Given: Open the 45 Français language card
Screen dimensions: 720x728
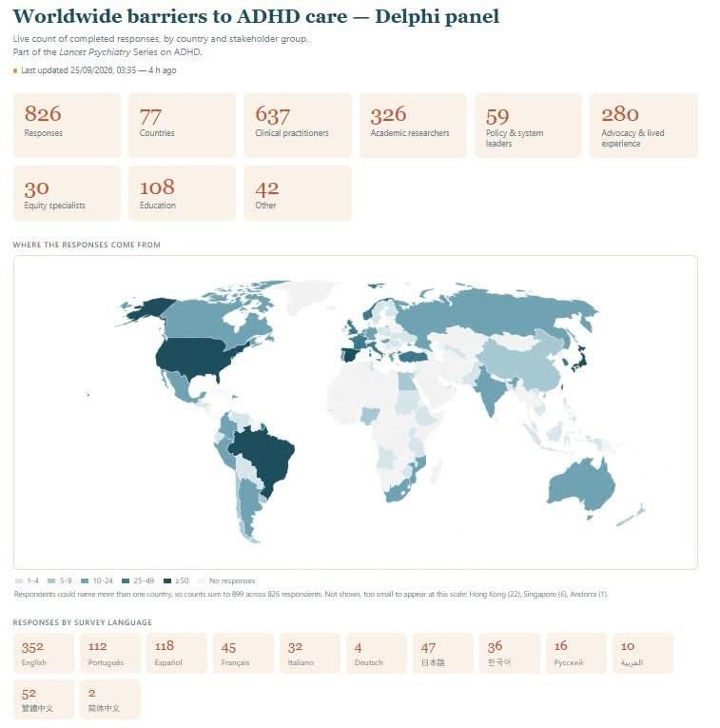Looking at the screenshot, I should tap(243, 653).
